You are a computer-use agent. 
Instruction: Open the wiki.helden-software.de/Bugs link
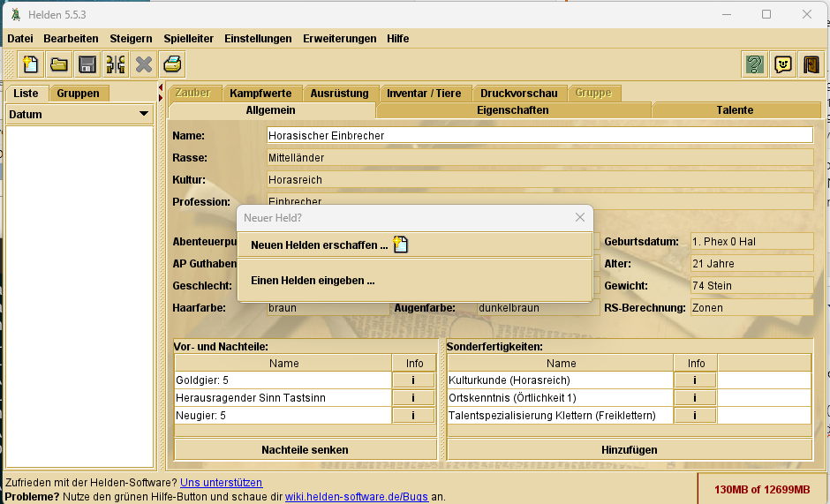click(x=356, y=497)
